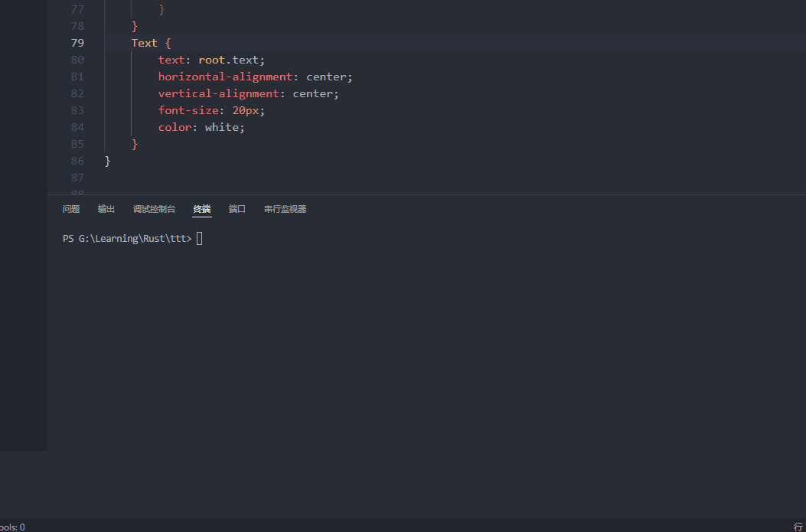Click the white color value on line 85
Image resolution: width=806 pixels, height=532 pixels.
point(221,127)
